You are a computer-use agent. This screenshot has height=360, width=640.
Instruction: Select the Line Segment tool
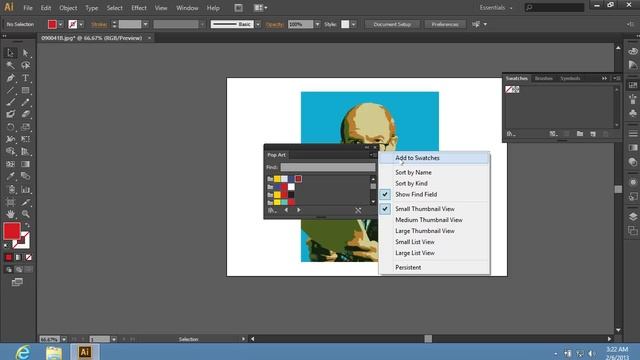point(11,90)
